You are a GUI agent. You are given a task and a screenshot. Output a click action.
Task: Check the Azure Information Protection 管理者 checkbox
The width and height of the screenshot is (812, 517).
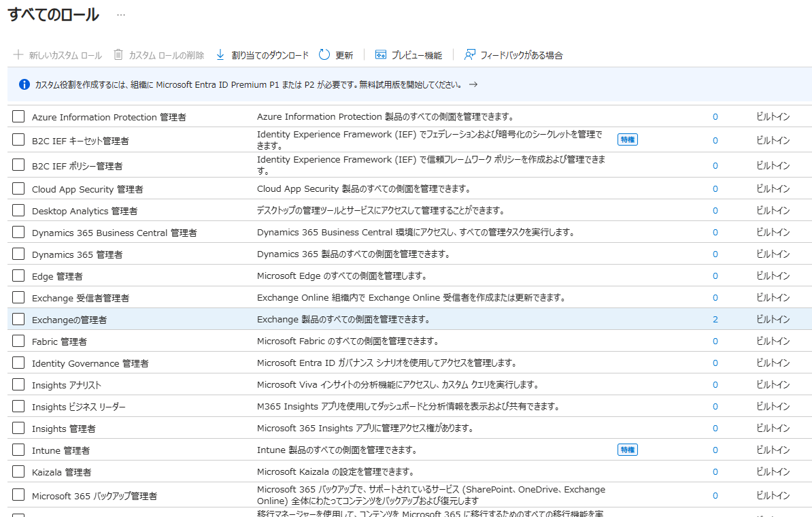(18, 116)
